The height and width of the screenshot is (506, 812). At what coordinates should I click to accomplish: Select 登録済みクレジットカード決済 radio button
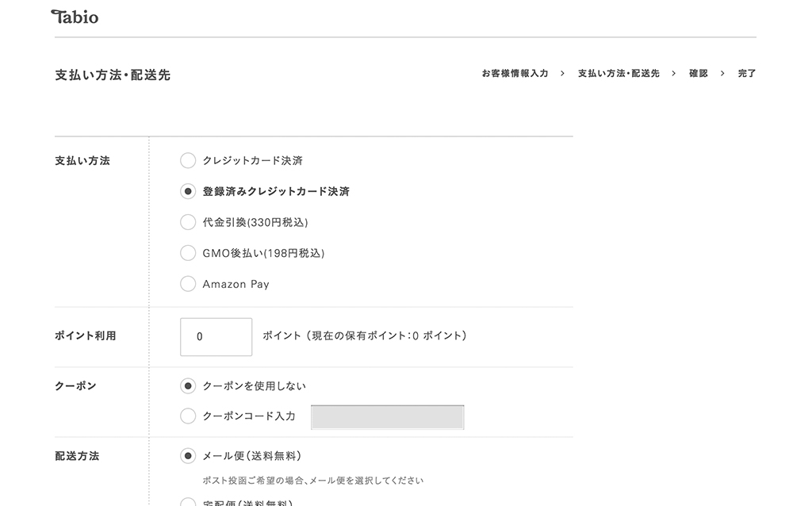pyautogui.click(x=188, y=191)
